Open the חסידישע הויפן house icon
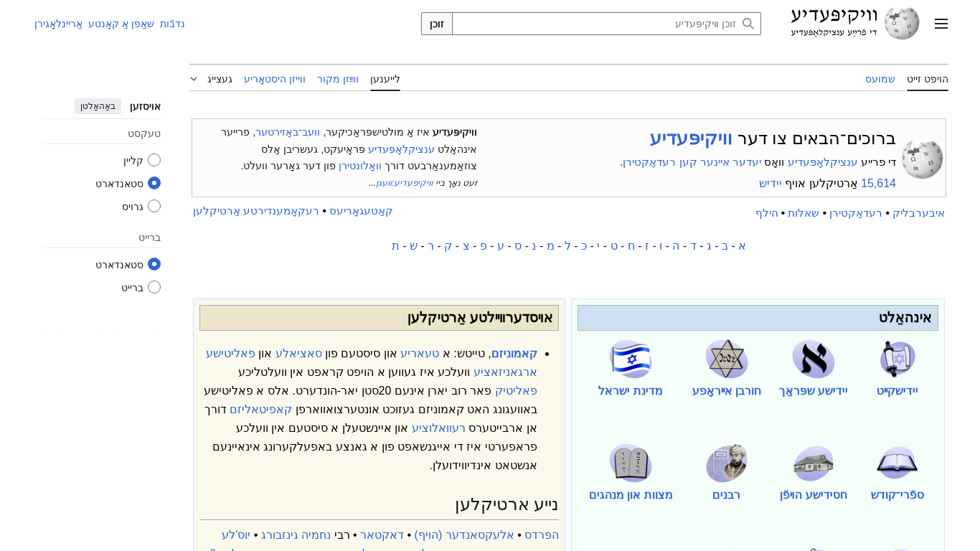The image size is (980, 551). (x=814, y=463)
